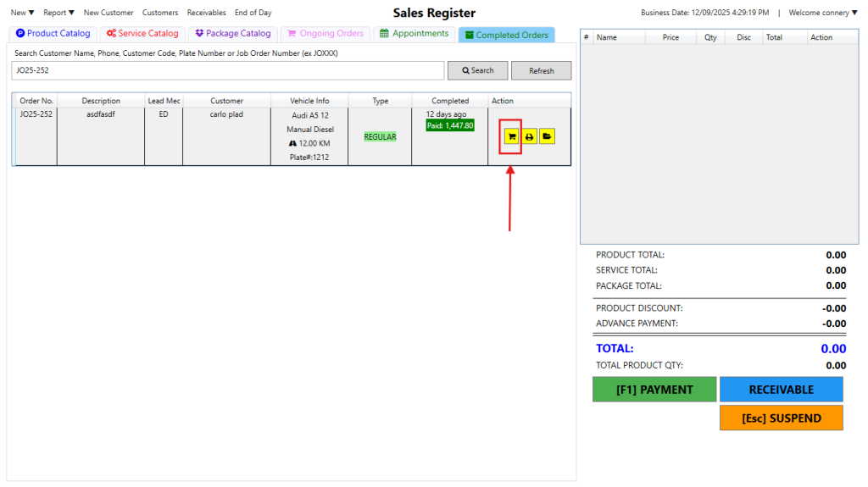This screenshot has height=487, width=868.
Task: Go to the Package Catalog tab
Action: coord(233,34)
